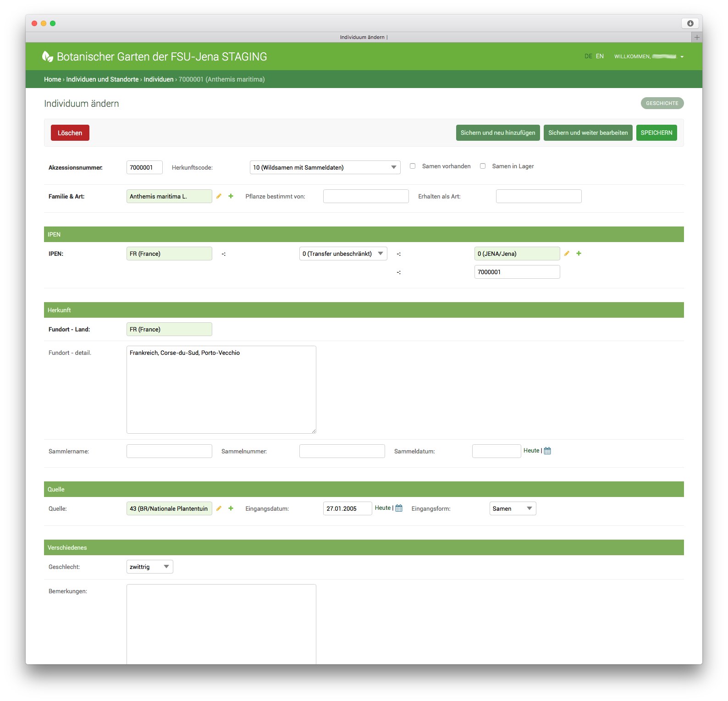The width and height of the screenshot is (728, 701).
Task: Click Botanischer Garten site title
Action: pyautogui.click(x=162, y=56)
